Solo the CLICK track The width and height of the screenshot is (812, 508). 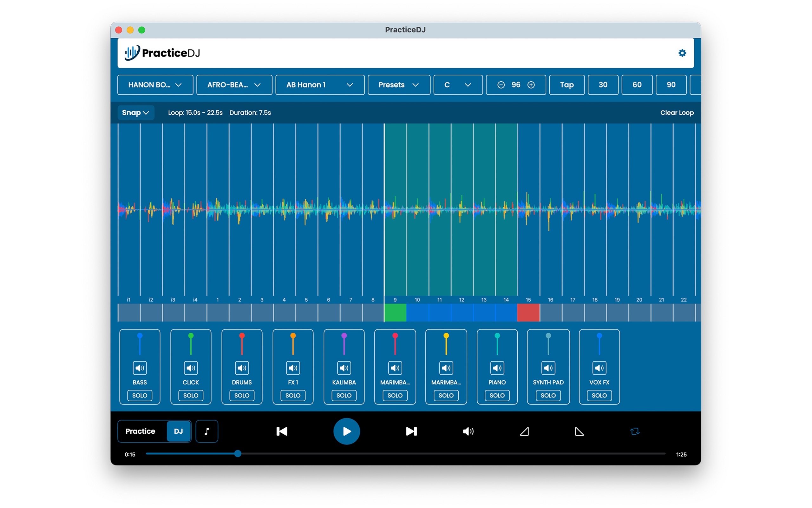191,396
